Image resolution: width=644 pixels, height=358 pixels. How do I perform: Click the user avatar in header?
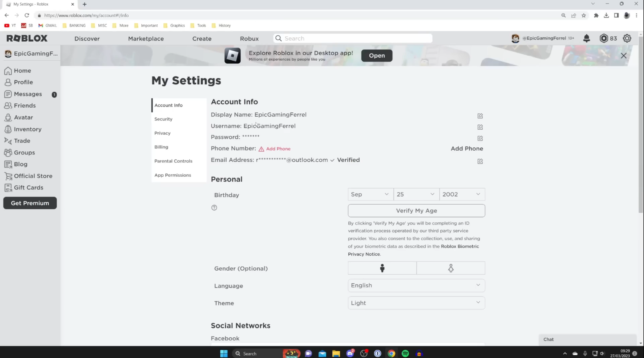(x=515, y=38)
